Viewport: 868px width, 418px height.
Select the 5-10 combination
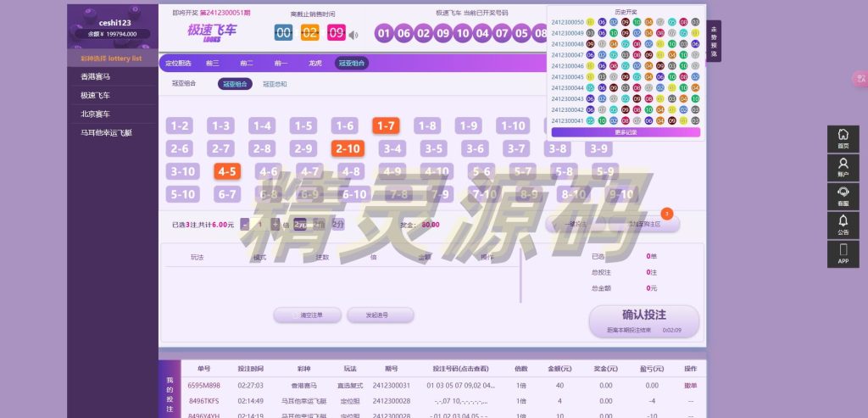pyautogui.click(x=183, y=194)
